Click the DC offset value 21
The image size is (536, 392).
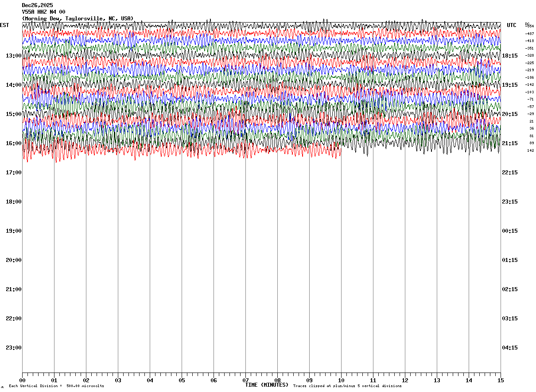point(532,121)
